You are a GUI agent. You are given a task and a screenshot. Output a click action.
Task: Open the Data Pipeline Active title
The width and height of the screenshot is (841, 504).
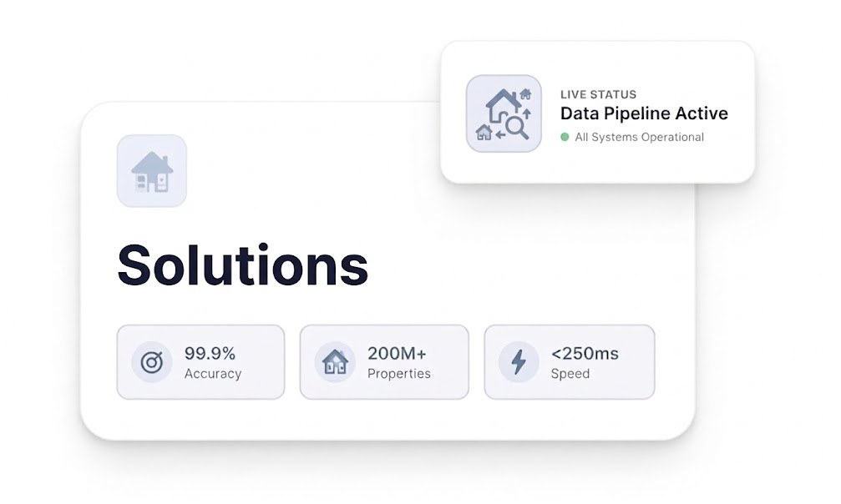(x=644, y=113)
